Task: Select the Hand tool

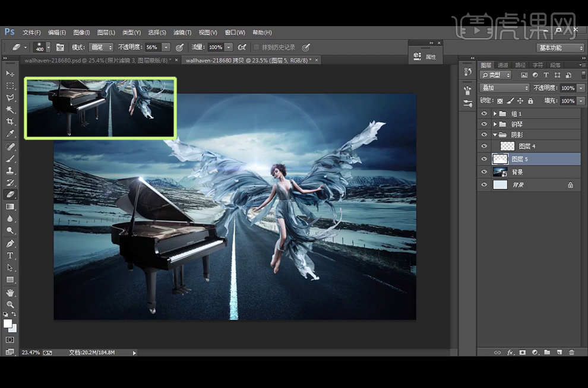Action: pos(10,292)
